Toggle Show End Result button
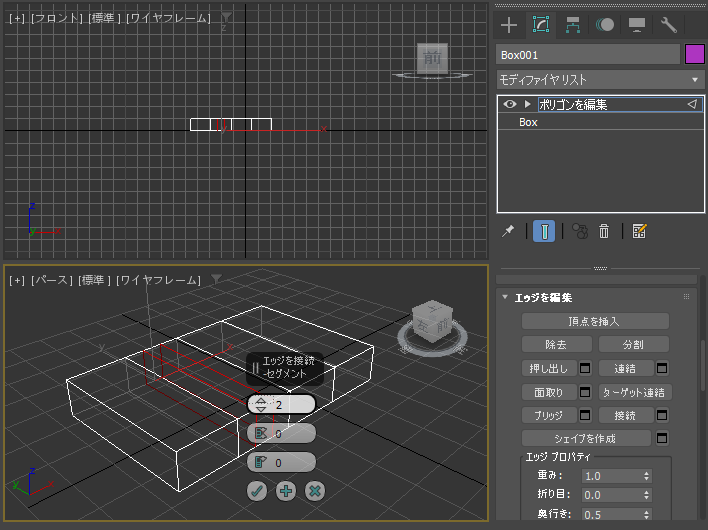This screenshot has height=530, width=708. [x=544, y=231]
